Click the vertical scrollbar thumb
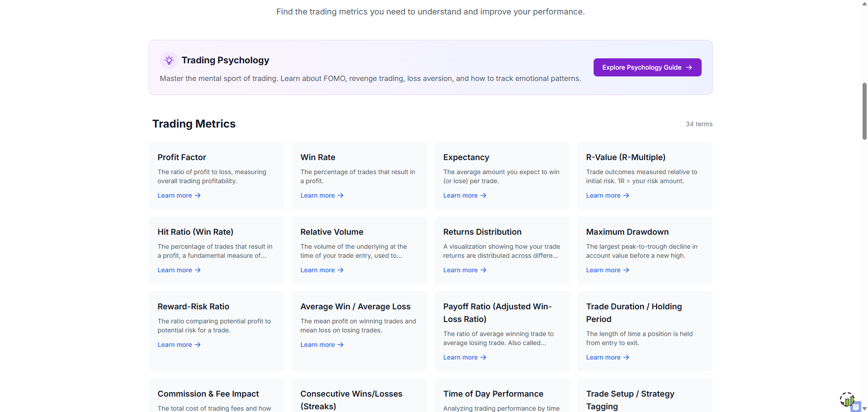 (864, 111)
